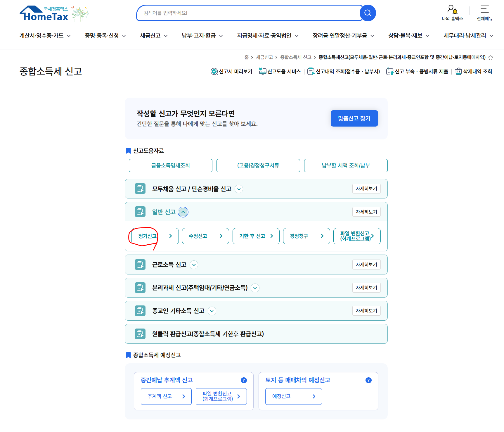Screen dimensions: 504x432
Task: Open 나의 홈택스 user icon
Action: tap(452, 9)
